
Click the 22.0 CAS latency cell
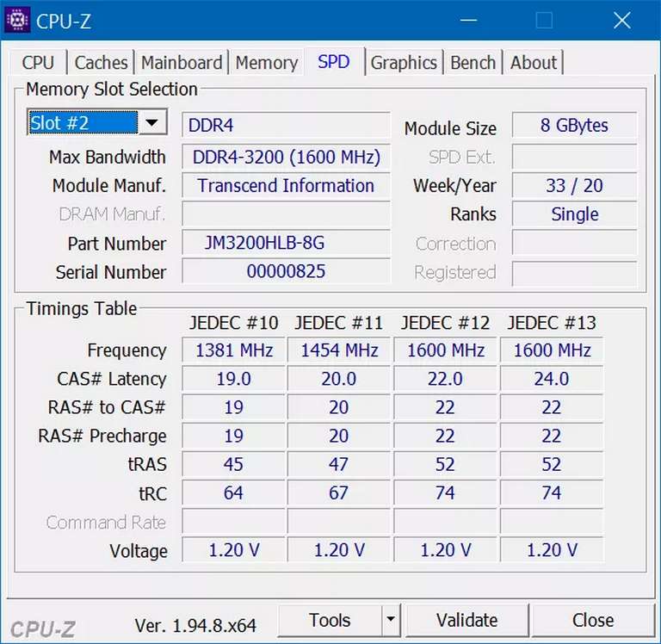coord(445,379)
